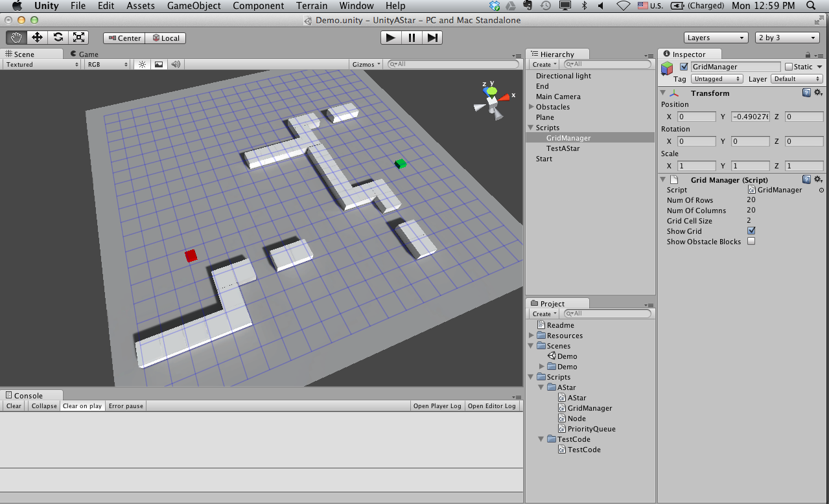Open Hierarchy Create dropdown
The height and width of the screenshot is (504, 829).
coord(544,64)
